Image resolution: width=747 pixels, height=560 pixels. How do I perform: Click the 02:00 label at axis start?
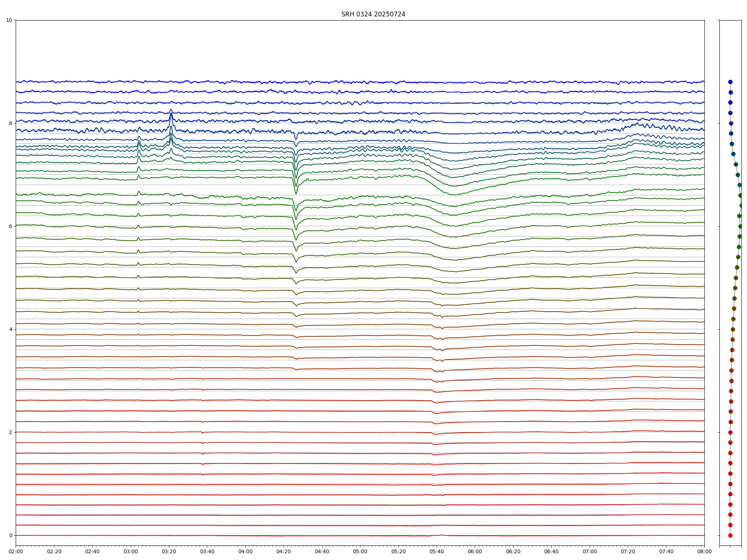16,551
